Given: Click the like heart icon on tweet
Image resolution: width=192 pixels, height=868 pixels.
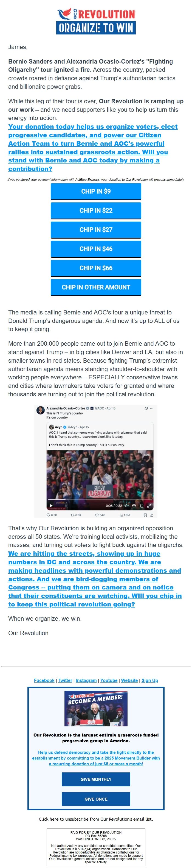Looking at the screenshot, I should [x=97, y=515].
